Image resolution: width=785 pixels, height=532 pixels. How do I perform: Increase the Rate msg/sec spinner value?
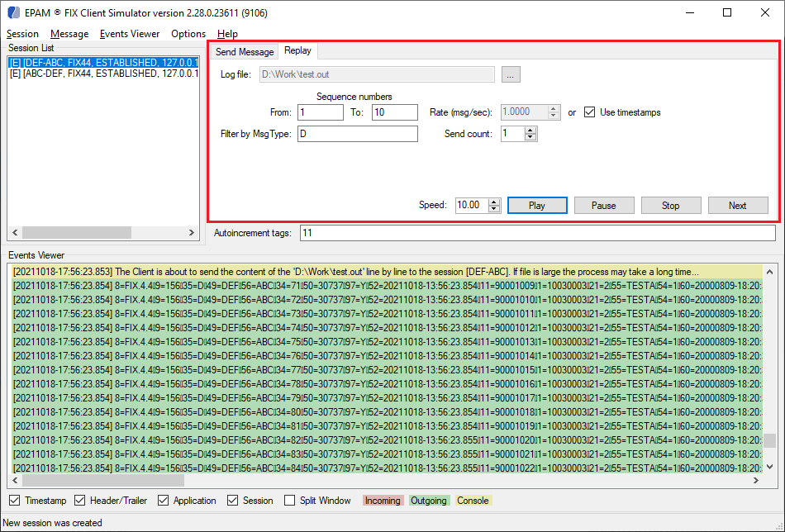pos(553,108)
